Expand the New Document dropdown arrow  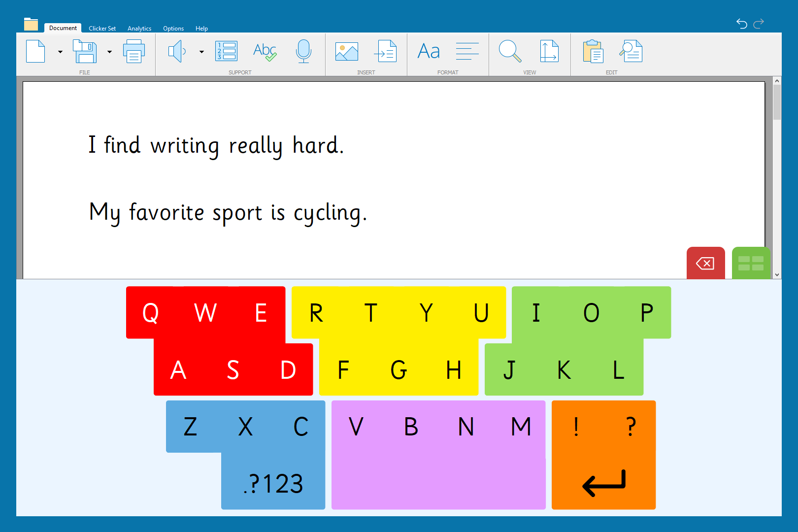click(x=60, y=52)
